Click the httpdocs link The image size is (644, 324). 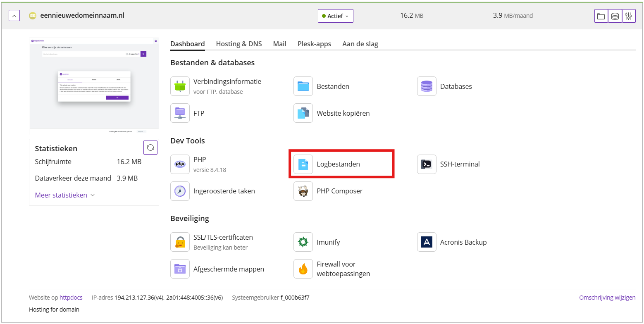71,298
